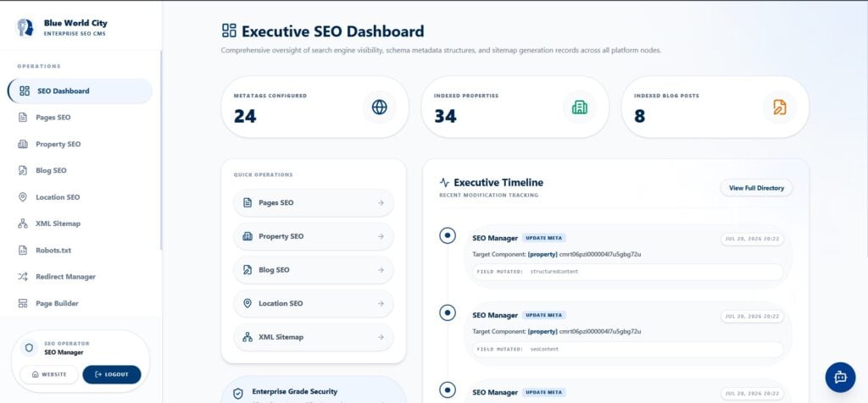Image resolution: width=868 pixels, height=403 pixels.
Task: Click the Blue World City logo icon
Action: click(x=25, y=27)
